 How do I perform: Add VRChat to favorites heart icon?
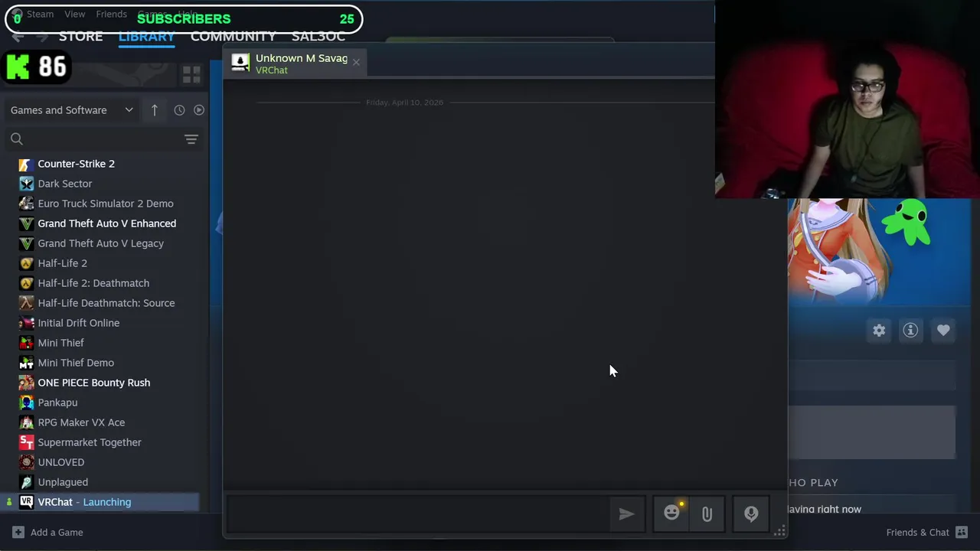click(943, 331)
